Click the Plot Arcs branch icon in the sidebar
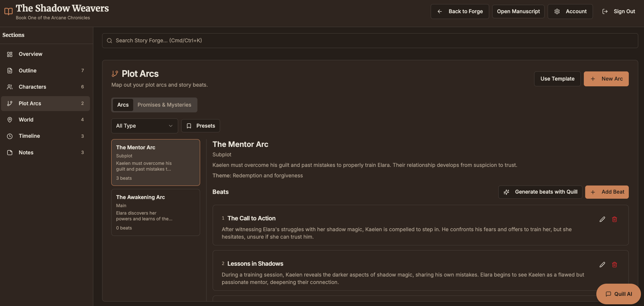The image size is (644, 306). [10, 104]
